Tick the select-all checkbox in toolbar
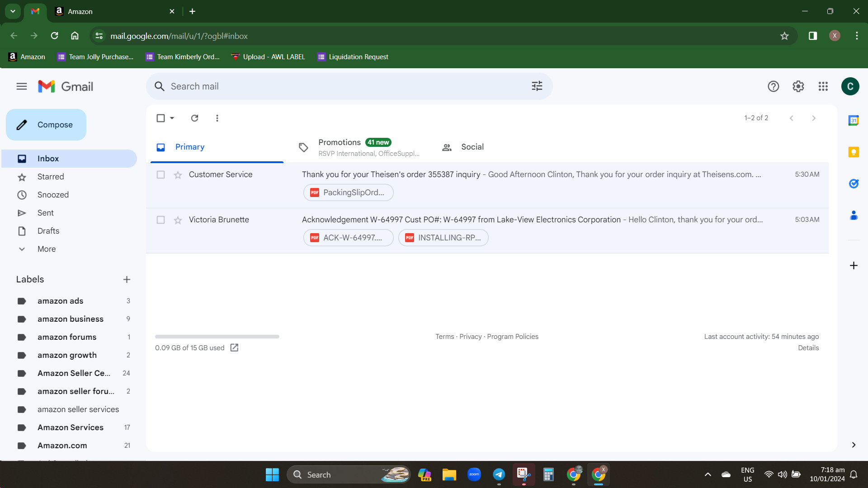The image size is (868, 488). [x=160, y=118]
